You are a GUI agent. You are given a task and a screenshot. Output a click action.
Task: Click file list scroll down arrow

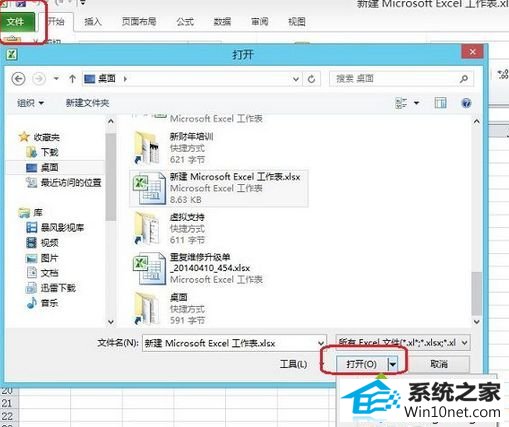(477, 322)
